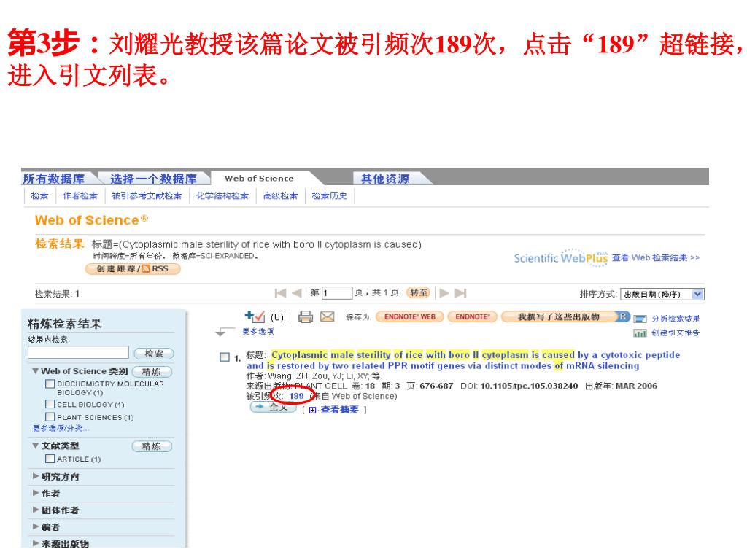Expand the 来源出版物 section
Image resolution: width=747 pixels, height=560 pixels.
[x=36, y=542]
